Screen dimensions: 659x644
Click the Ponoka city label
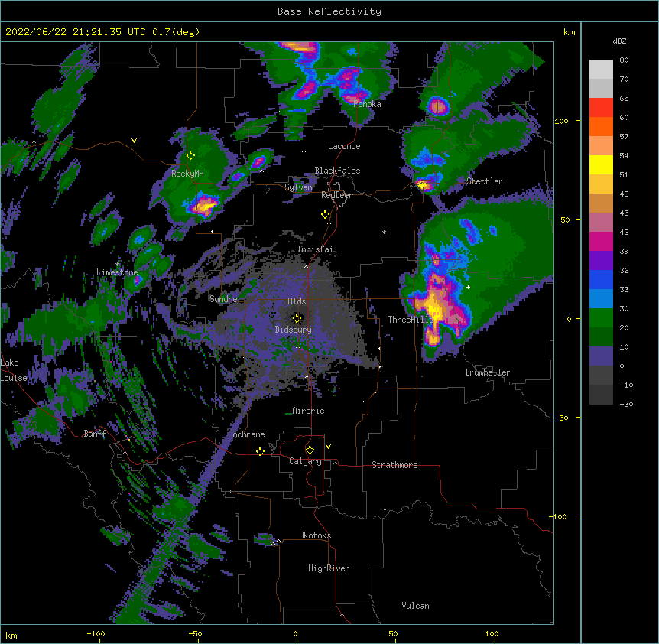pyautogui.click(x=367, y=104)
